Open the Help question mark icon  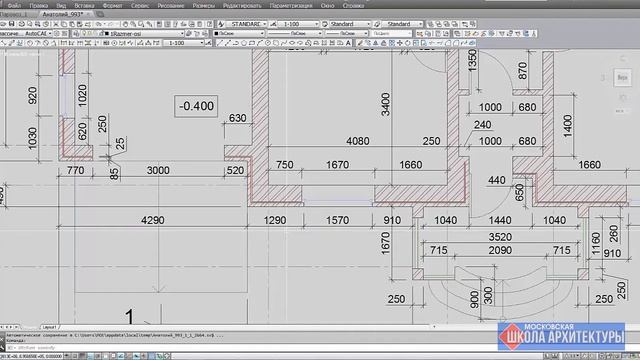click(x=209, y=24)
